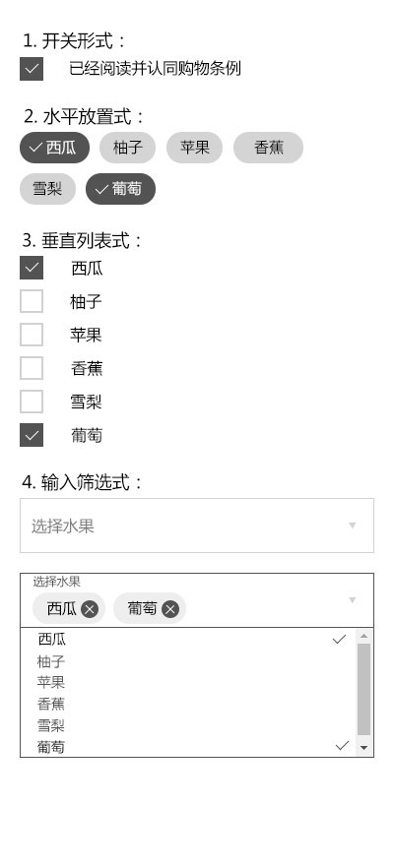This screenshot has width=394, height=868.
Task: Collapse the open 选择水果 multi-select arrow
Action: (352, 600)
